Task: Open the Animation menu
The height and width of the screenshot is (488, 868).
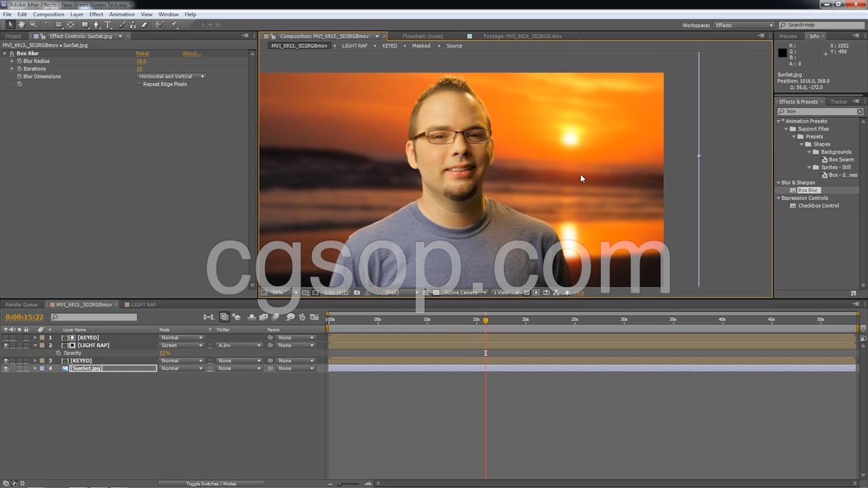Action: coord(122,14)
